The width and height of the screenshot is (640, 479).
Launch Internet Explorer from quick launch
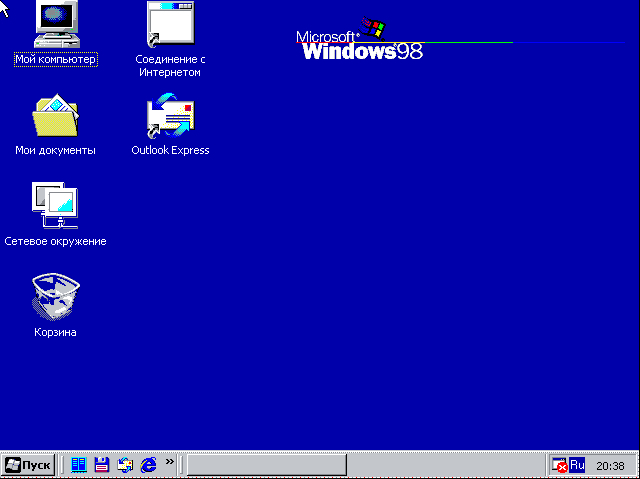(x=149, y=465)
